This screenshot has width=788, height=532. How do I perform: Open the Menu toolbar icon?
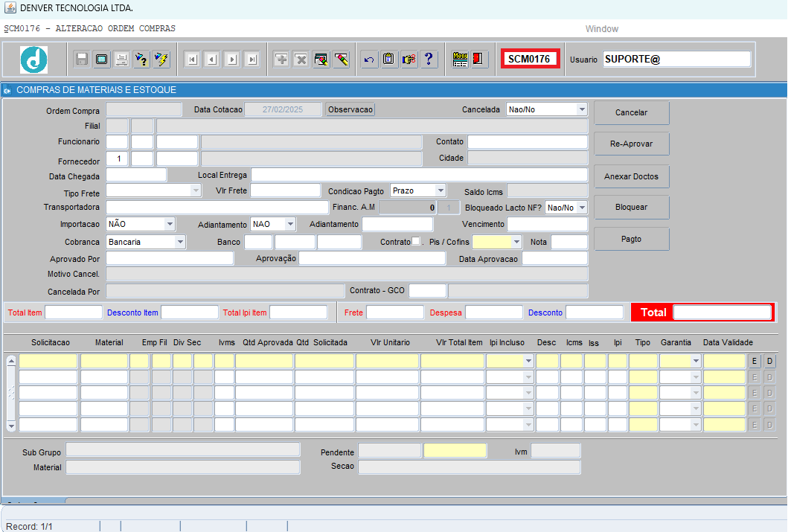tap(460, 60)
